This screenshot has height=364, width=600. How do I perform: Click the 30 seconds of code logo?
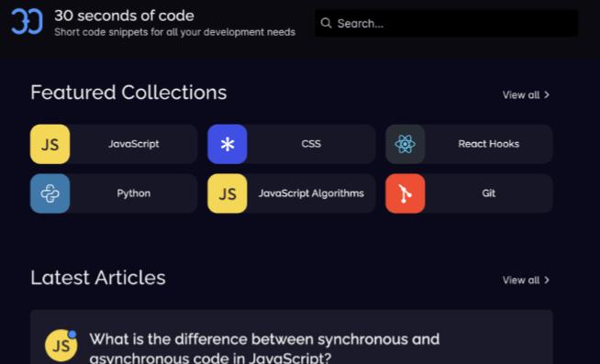27,22
